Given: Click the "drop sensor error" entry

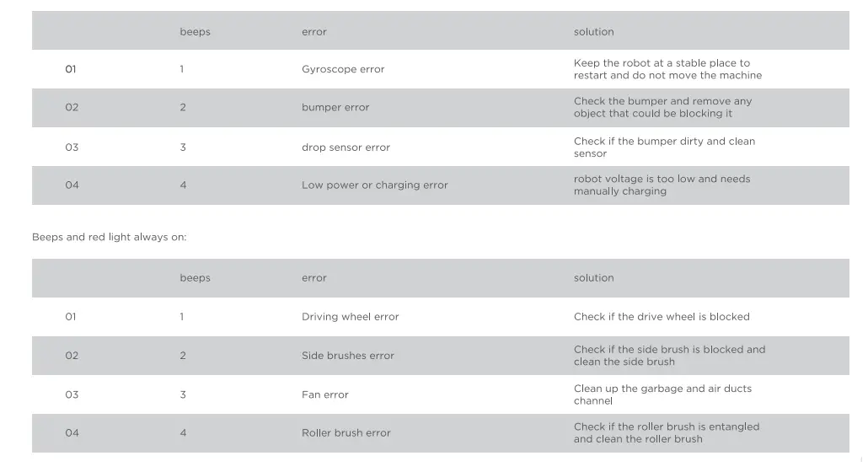Looking at the screenshot, I should (346, 147).
